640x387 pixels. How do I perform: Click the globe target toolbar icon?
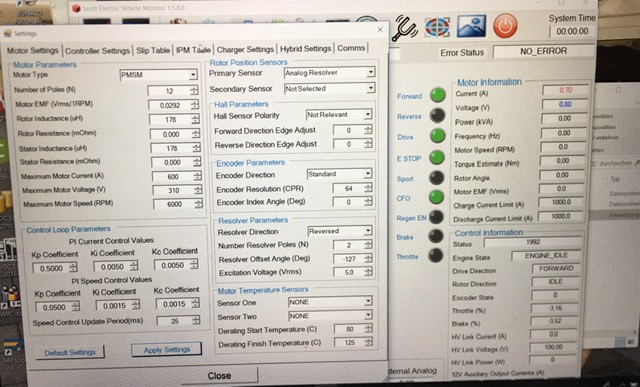[x=437, y=27]
